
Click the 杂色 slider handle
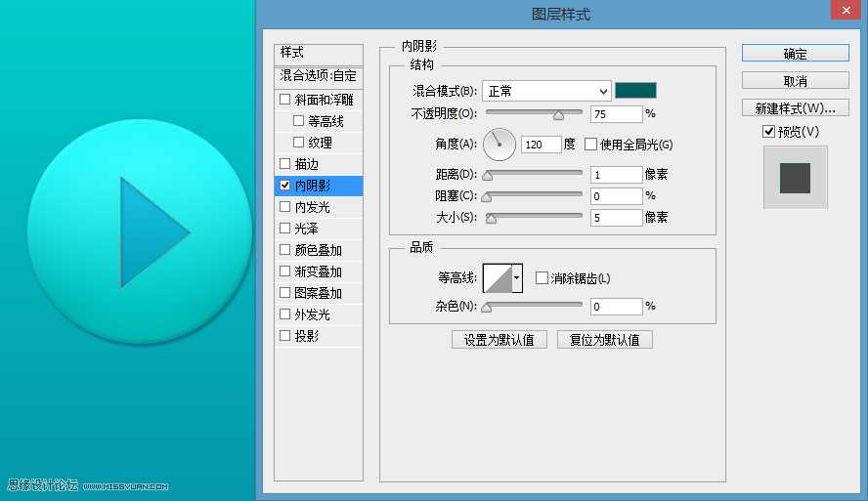point(487,308)
